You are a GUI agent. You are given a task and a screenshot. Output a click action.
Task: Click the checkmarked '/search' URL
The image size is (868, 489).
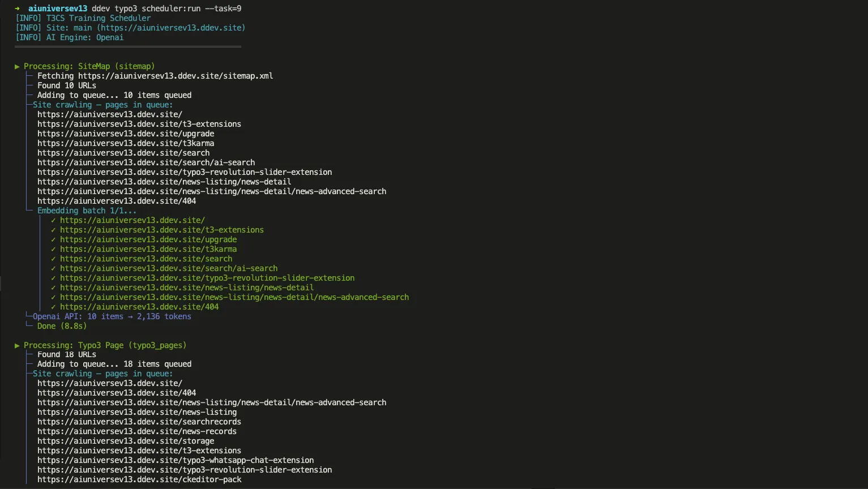point(146,259)
